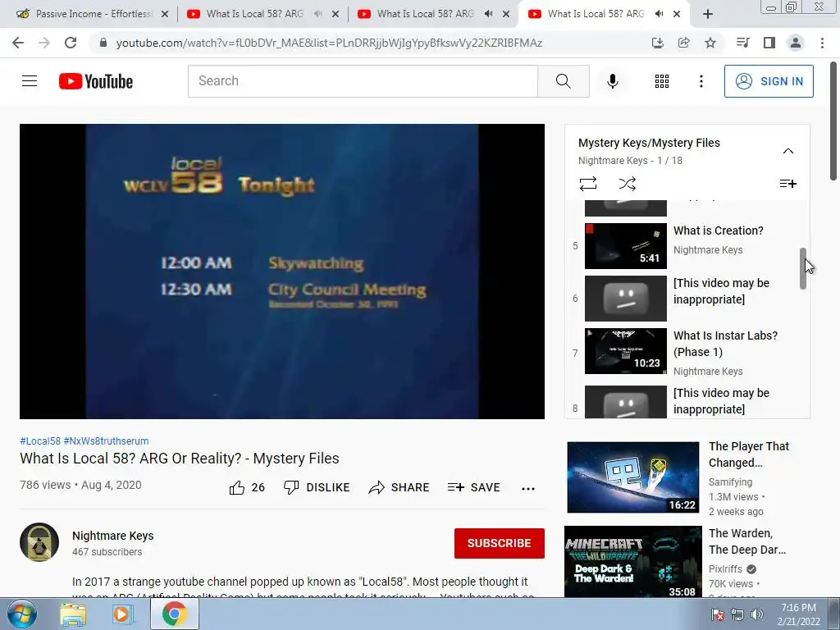Click the search magnifier button
The width and height of the screenshot is (840, 630).
click(563, 81)
